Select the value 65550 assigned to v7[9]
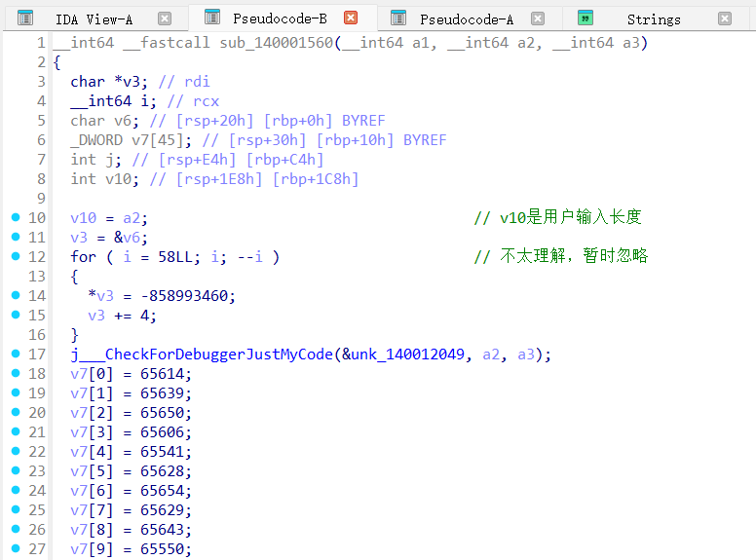This screenshot has height=560, width=756. coord(162,549)
